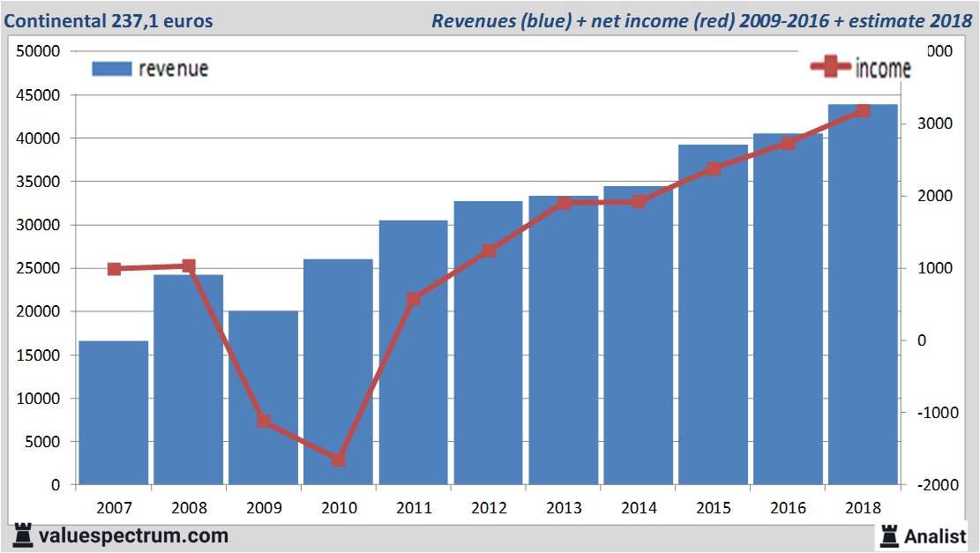
Task: Click the '2016' x-axis label
Action: pyautogui.click(x=788, y=507)
